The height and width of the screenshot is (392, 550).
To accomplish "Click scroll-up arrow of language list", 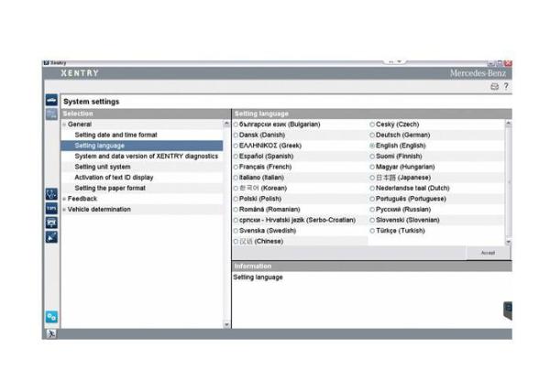I will (x=508, y=124).
